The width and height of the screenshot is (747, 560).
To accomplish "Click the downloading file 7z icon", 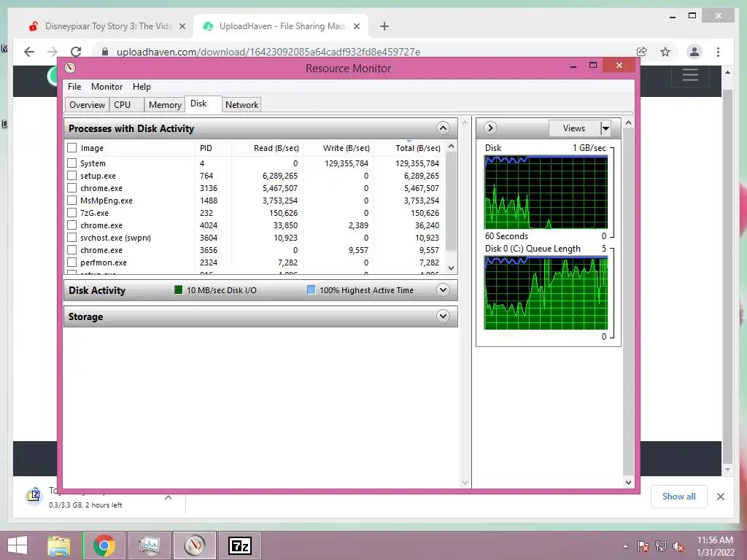I will [x=34, y=496].
